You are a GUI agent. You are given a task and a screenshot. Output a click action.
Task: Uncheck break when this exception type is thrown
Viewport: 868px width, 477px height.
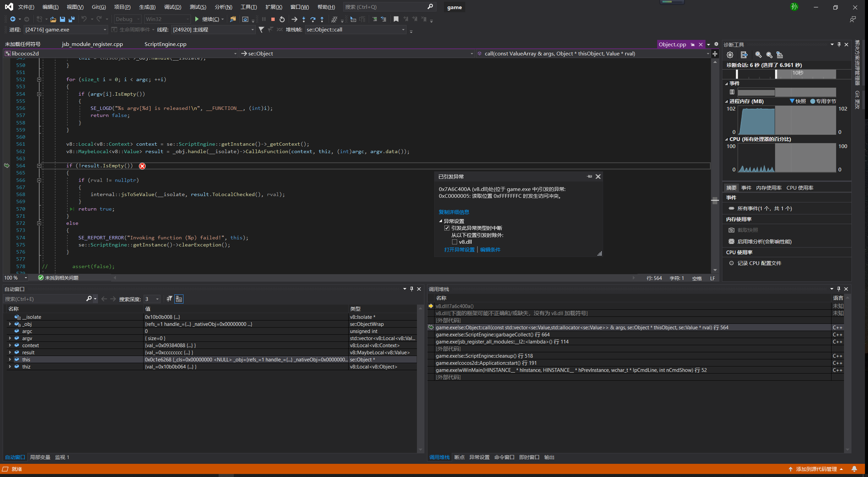point(447,228)
